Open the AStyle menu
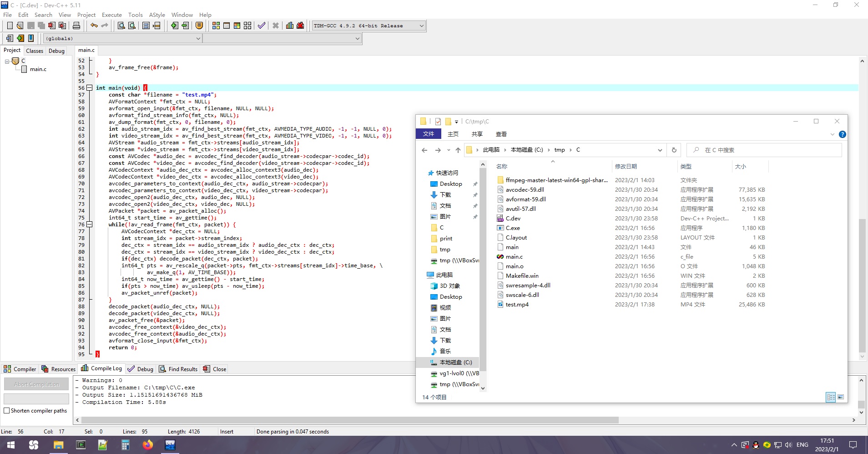Viewport: 868px width, 454px height. point(157,15)
